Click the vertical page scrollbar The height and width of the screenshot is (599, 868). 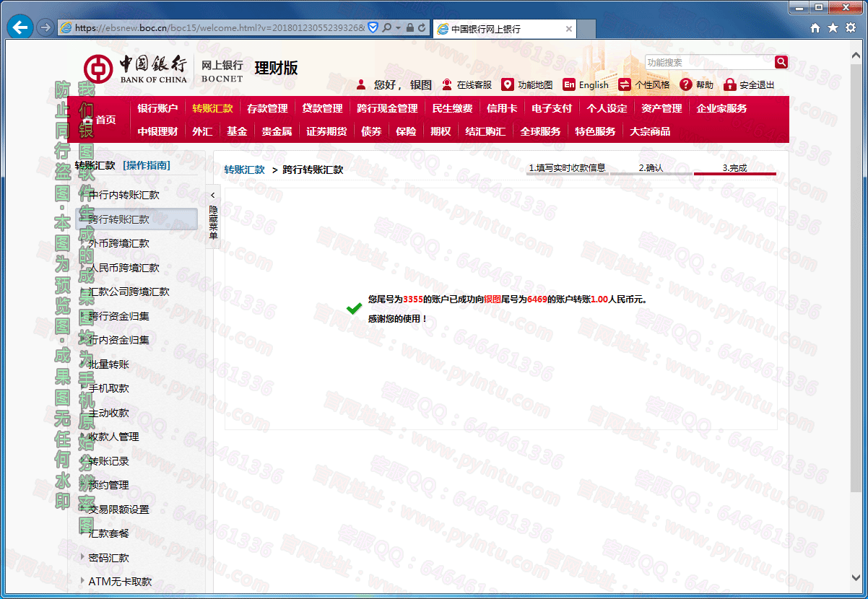click(x=856, y=279)
